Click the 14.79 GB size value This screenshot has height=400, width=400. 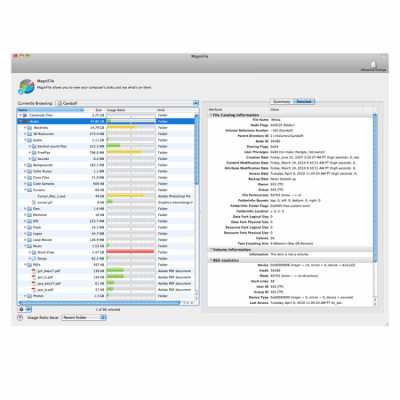pos(97,128)
